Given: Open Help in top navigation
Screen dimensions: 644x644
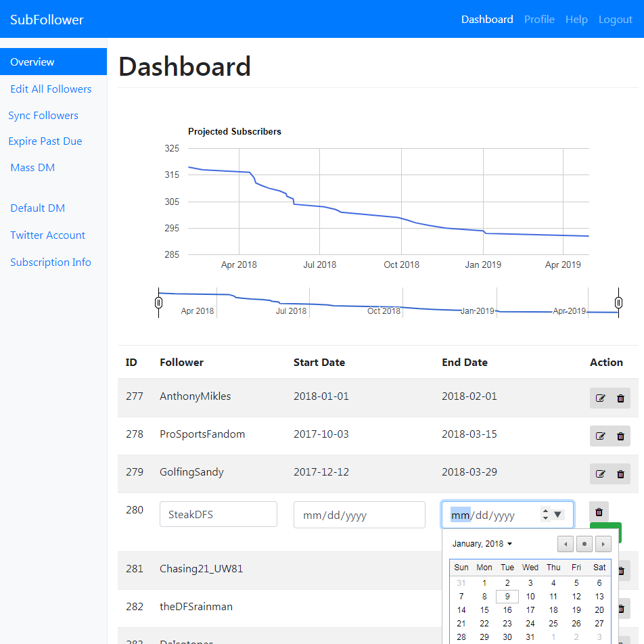Looking at the screenshot, I should pyautogui.click(x=576, y=20).
